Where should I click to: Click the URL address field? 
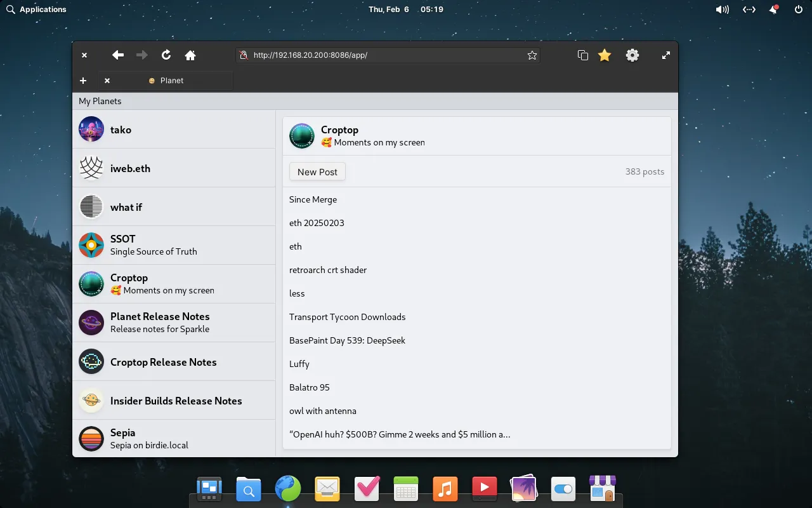click(388, 55)
